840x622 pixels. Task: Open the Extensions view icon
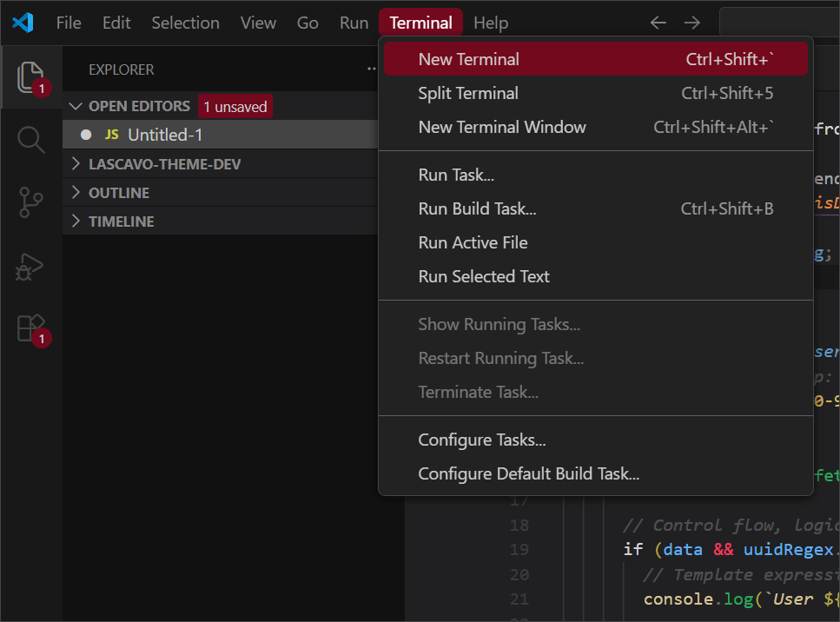(x=31, y=328)
